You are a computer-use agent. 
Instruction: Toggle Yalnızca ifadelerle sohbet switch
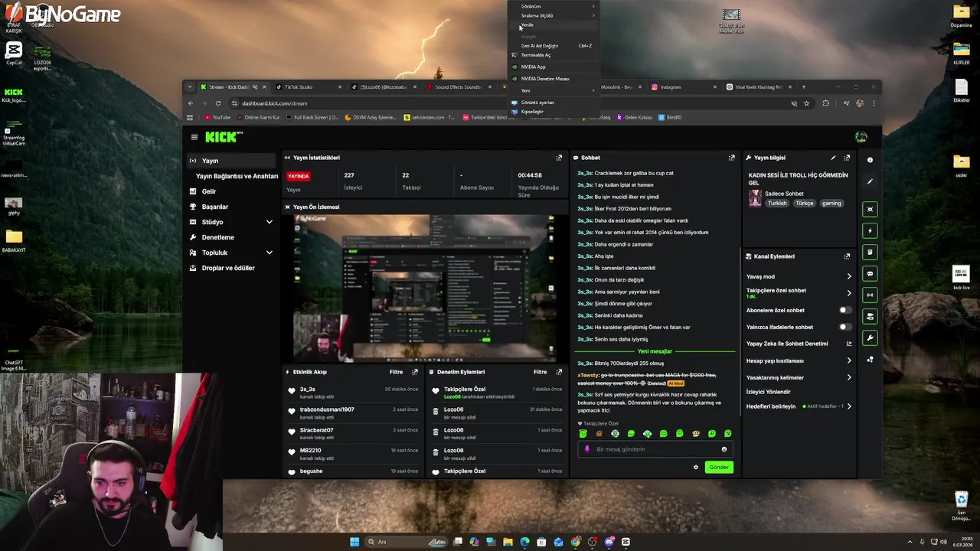(844, 327)
